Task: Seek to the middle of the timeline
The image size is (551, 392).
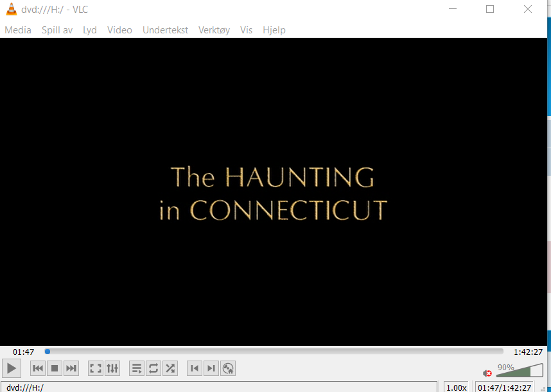Action: point(274,352)
